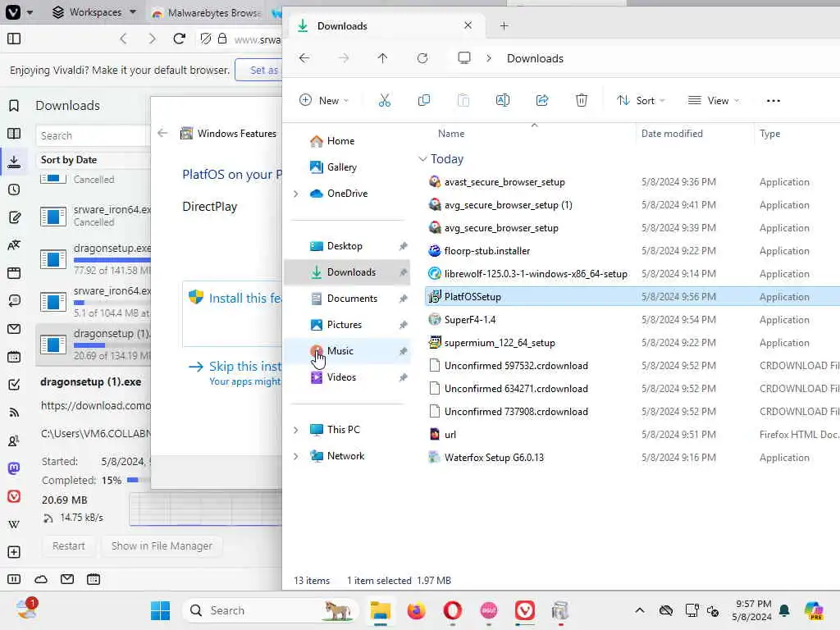
Task: Toggle Vivaldi tracker blocker shield icon
Action: point(206,39)
